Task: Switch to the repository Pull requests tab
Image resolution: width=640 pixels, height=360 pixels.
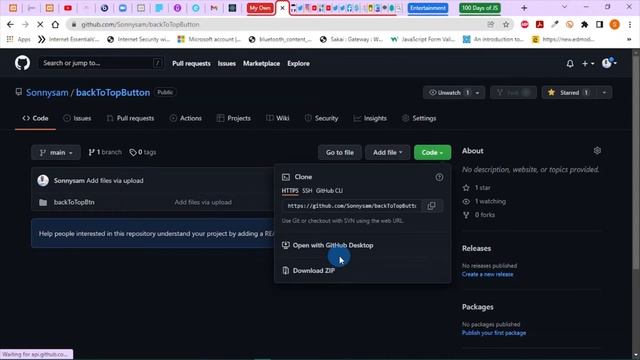Action: click(x=130, y=118)
